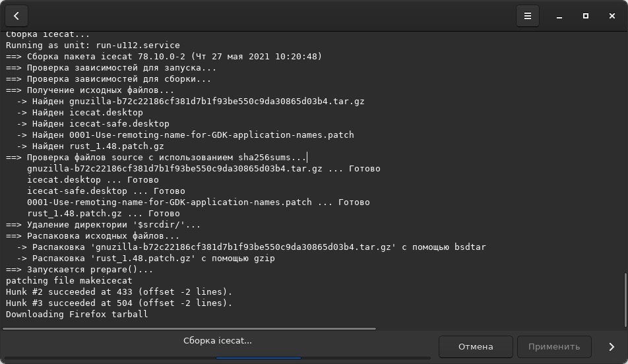Click the horizontal scrollbar under the log
The image size is (628, 364).
click(x=189, y=329)
